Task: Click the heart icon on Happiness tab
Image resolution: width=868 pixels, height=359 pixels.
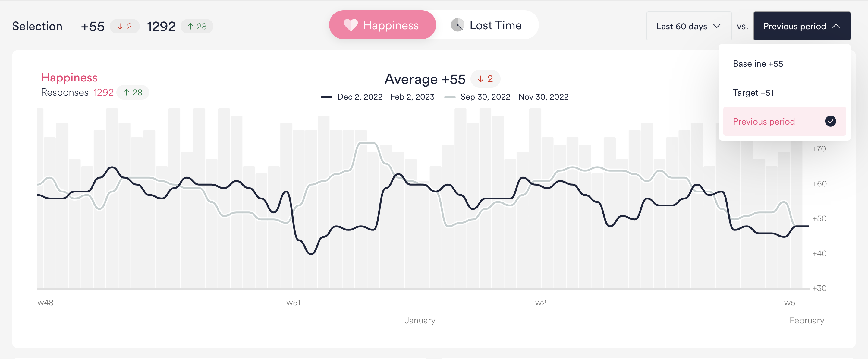Action: pos(351,25)
